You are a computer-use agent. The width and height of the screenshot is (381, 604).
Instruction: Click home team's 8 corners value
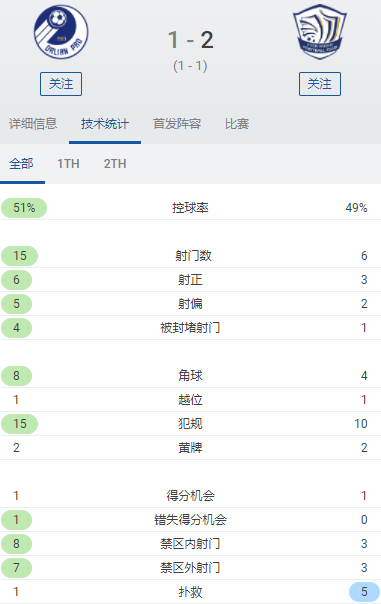(x=17, y=376)
